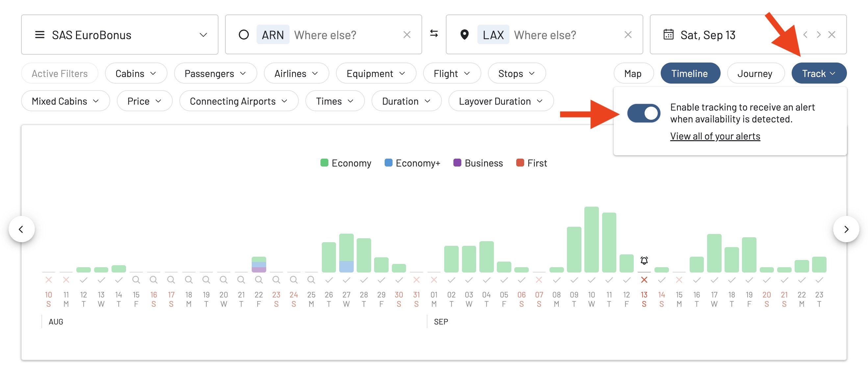This screenshot has height=387, width=868.
Task: Click the swap origin and destination arrows icon
Action: 434,34
